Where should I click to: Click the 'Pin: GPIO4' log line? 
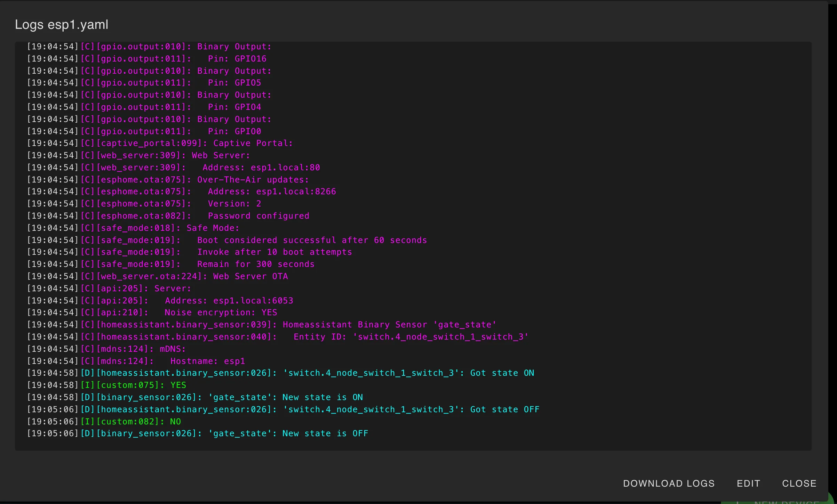coord(234,107)
